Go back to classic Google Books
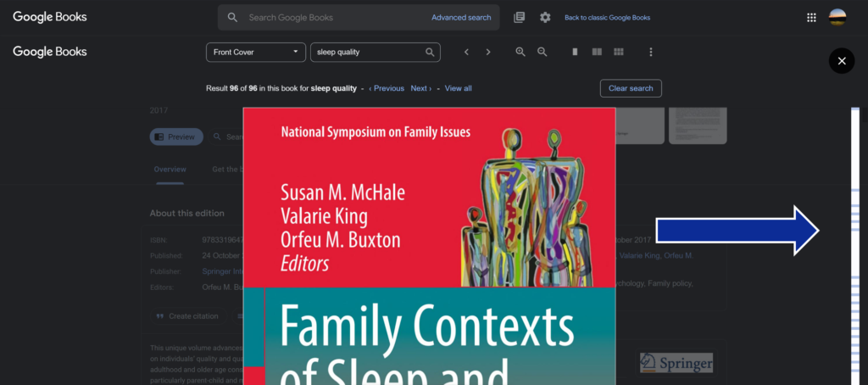Image resolution: width=868 pixels, height=385 pixels. point(607,18)
